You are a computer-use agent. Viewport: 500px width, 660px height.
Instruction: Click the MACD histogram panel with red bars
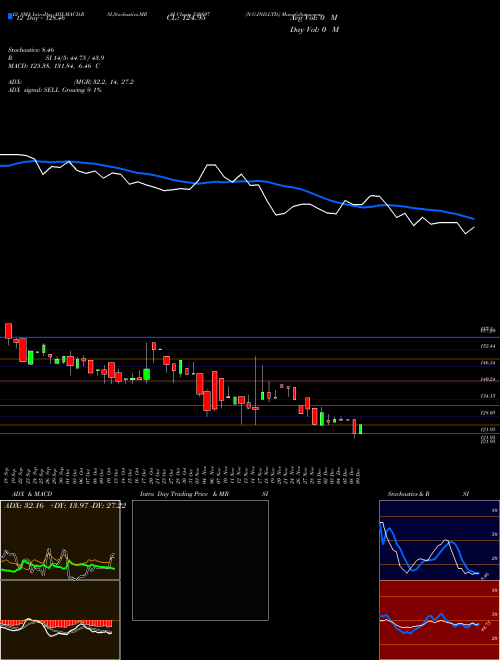click(x=60, y=620)
